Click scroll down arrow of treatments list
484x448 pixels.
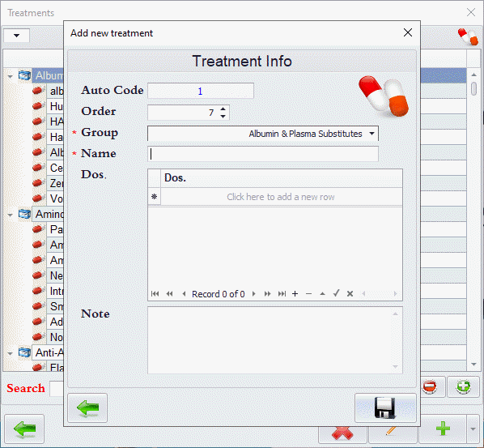point(473,365)
